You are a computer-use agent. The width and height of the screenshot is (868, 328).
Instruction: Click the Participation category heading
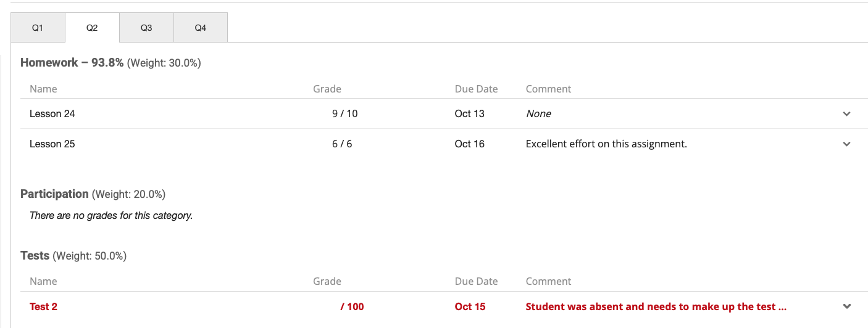pyautogui.click(x=54, y=194)
